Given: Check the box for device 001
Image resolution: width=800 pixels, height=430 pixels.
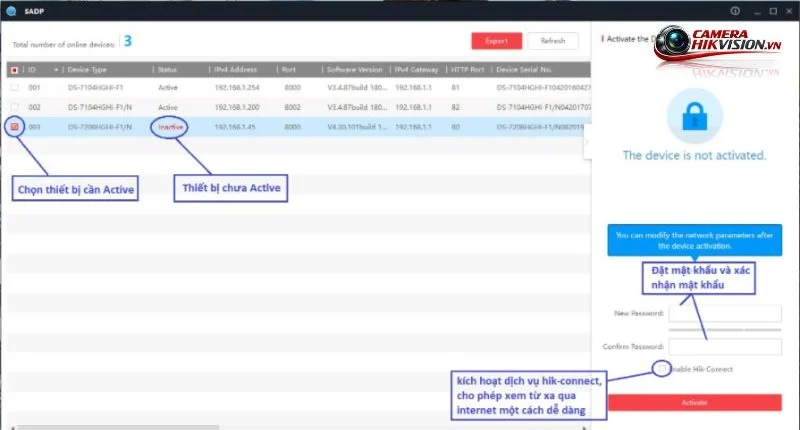Looking at the screenshot, I should 15,88.
